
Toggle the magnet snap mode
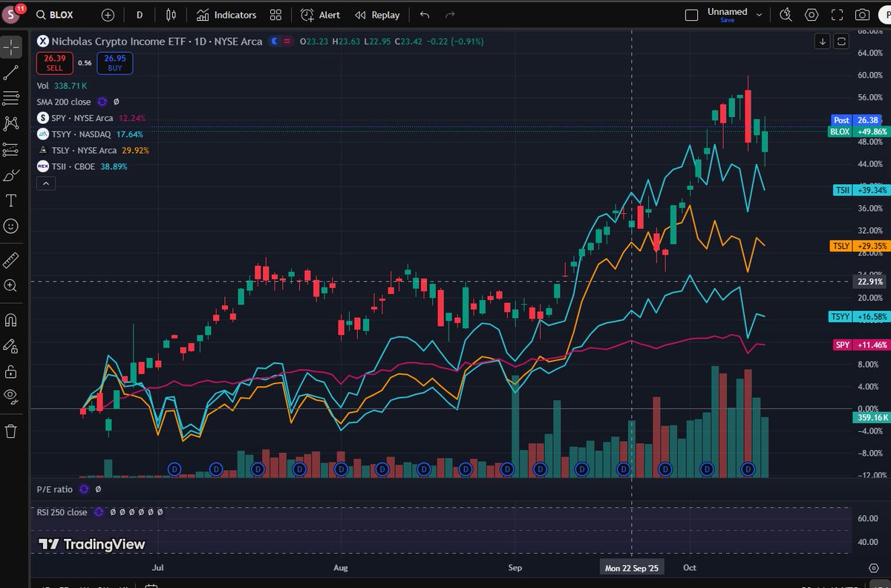pos(11,320)
